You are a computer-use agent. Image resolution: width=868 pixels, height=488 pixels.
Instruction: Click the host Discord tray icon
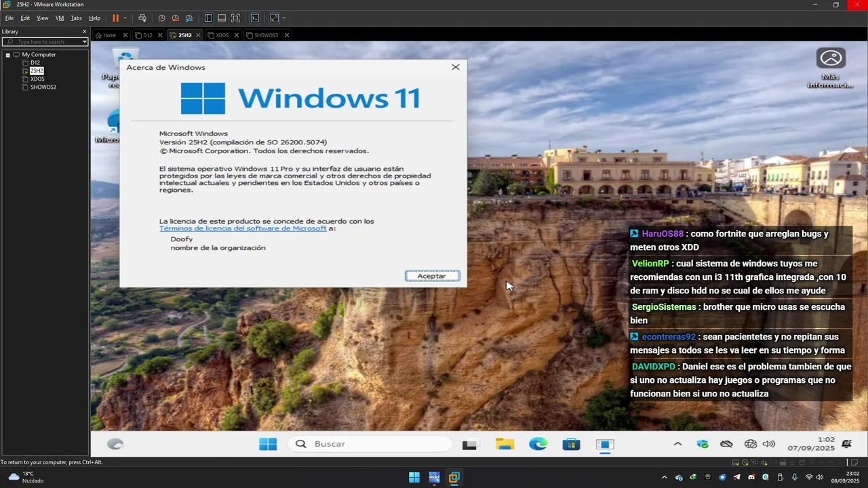(x=751, y=477)
